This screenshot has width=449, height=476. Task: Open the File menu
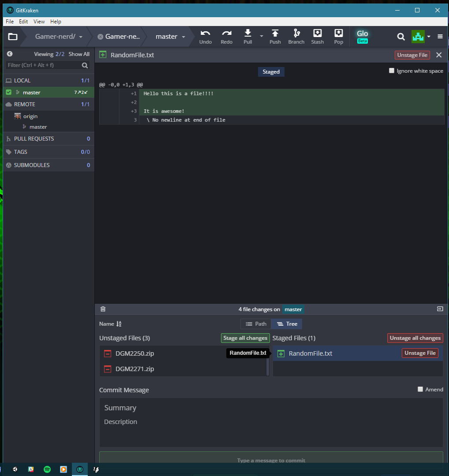click(10, 22)
